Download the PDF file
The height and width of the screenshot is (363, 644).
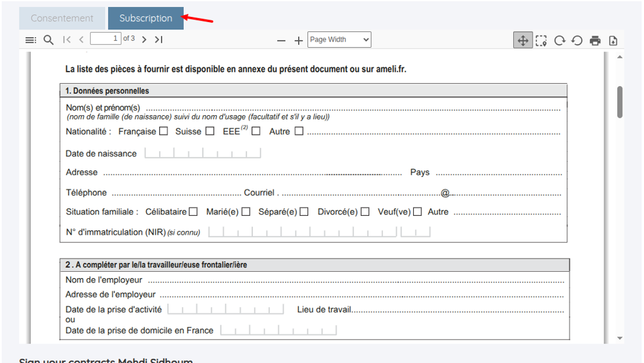point(613,41)
